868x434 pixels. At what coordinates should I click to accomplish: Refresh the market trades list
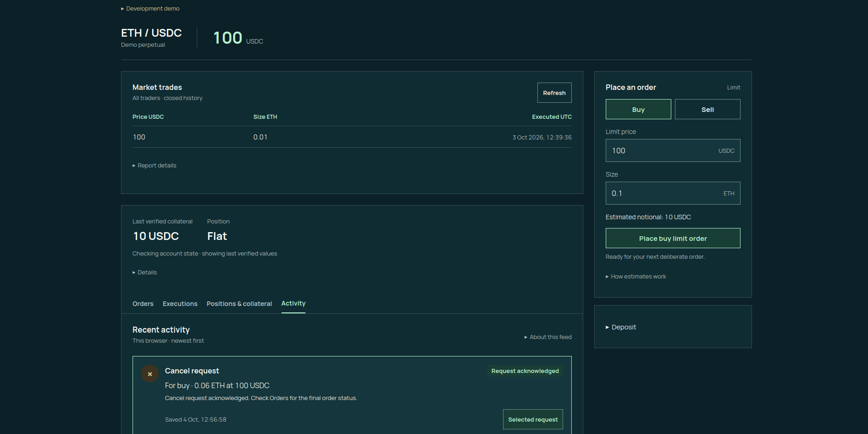(x=554, y=93)
